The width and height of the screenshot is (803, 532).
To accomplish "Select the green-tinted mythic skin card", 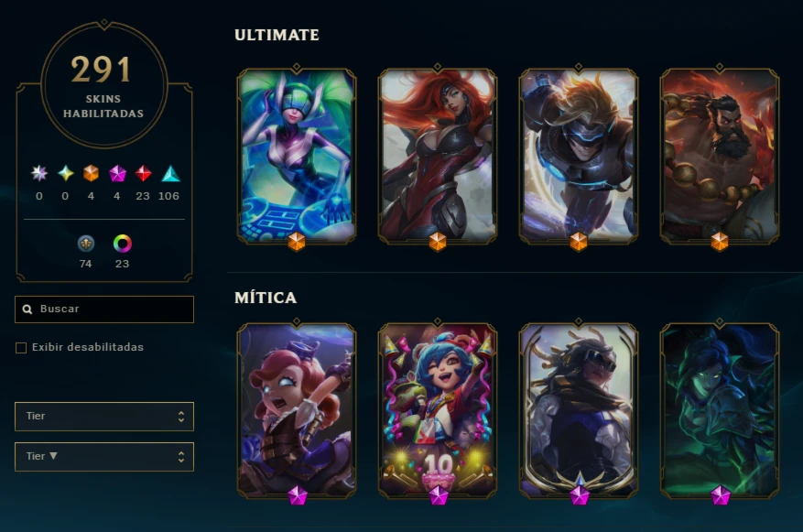I will 720,410.
